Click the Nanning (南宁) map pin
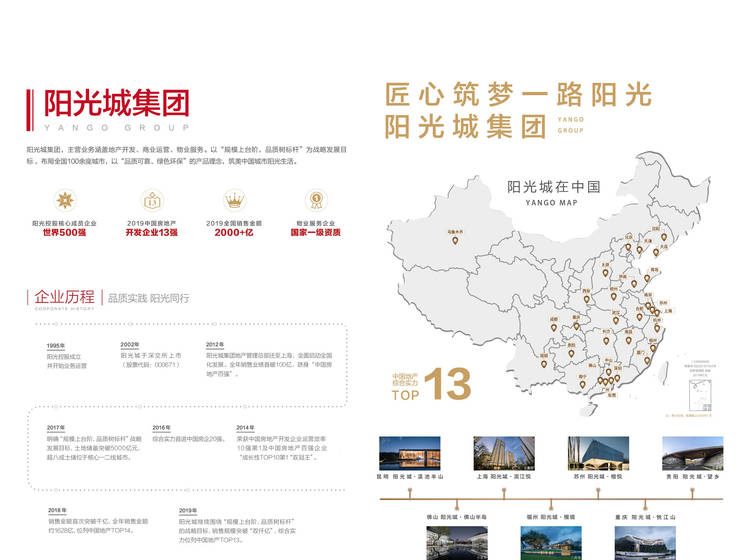Image resolution: width=750 pixels, height=560 pixels. (582, 384)
